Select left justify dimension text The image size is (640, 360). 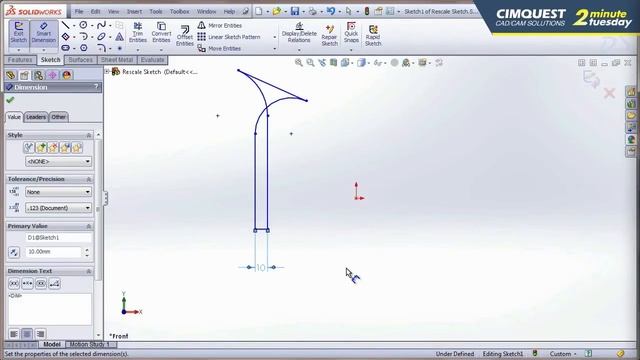pos(14,334)
